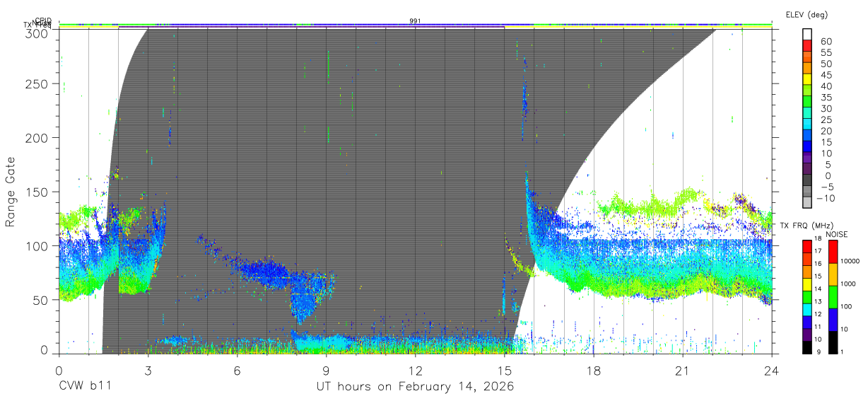
Task: Click the 0 tick on UT hours axis
Action: click(59, 370)
